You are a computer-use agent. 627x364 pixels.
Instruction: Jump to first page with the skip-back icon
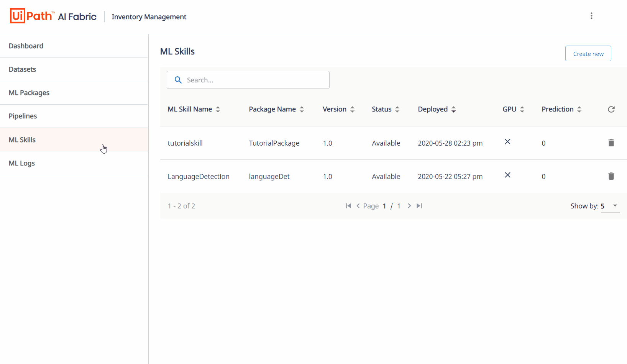pos(348,206)
